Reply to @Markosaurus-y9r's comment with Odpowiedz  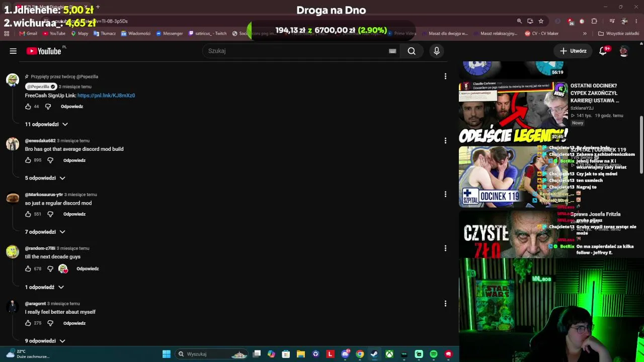click(74, 214)
